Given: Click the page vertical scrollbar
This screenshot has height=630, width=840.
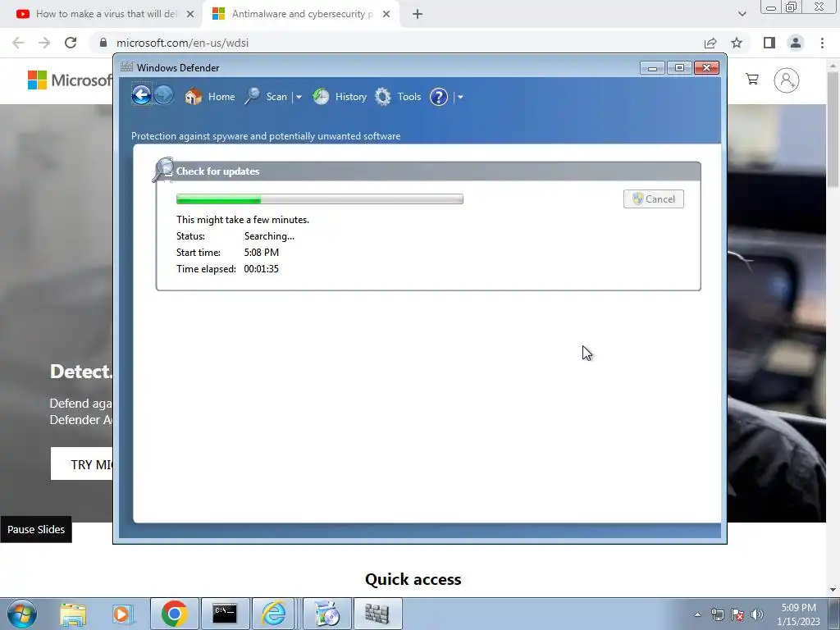Looking at the screenshot, I should [833, 129].
